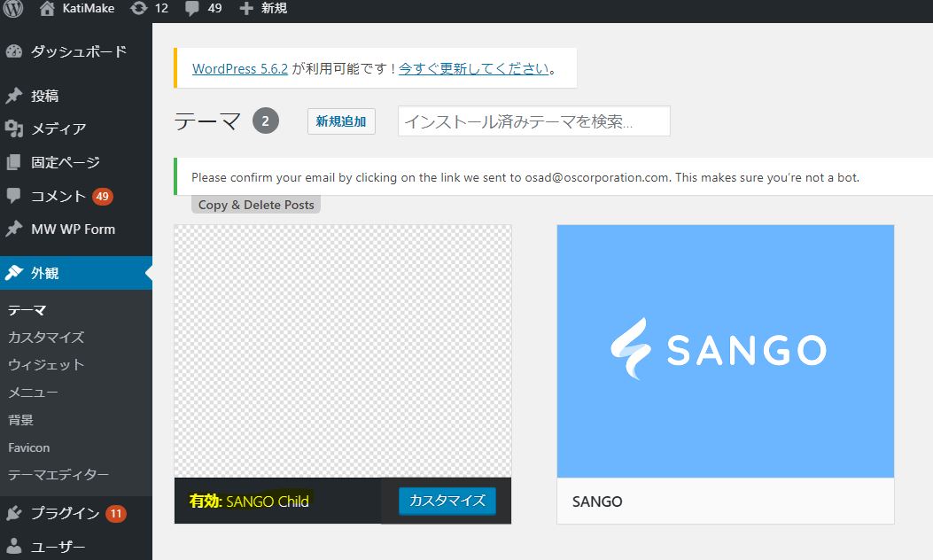Click the 49 comments badge in sidebar
The width and height of the screenshot is (933, 560).
click(103, 196)
